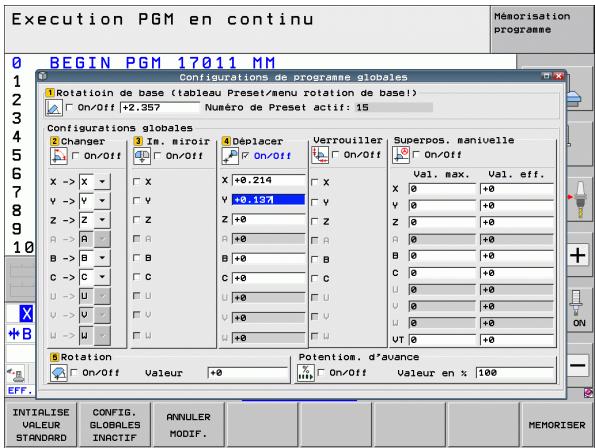Click MEMORISER softkey
The image size is (595, 448).
557,425
